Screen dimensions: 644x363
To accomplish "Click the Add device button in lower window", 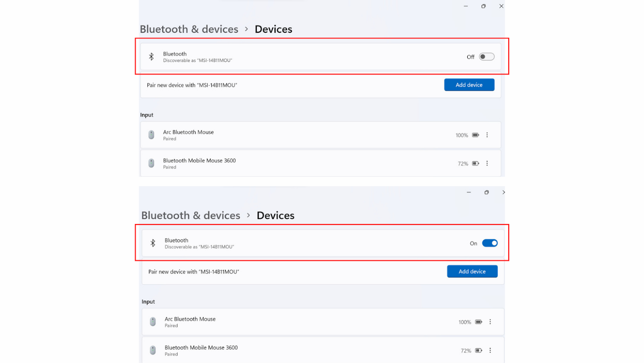I will [x=472, y=271].
